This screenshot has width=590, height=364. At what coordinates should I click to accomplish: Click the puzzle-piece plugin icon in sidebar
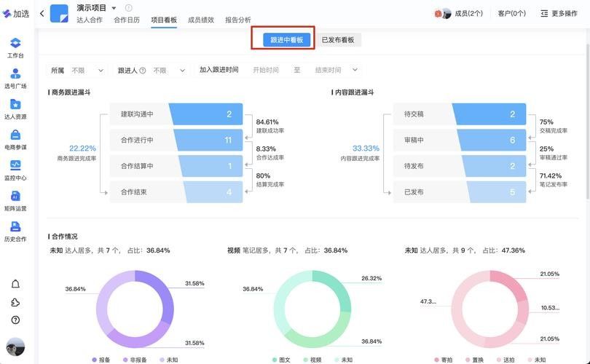[15, 302]
